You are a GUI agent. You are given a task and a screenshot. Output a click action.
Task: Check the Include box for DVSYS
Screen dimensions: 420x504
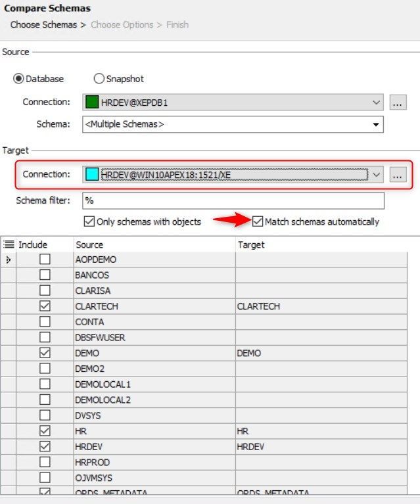tap(45, 415)
